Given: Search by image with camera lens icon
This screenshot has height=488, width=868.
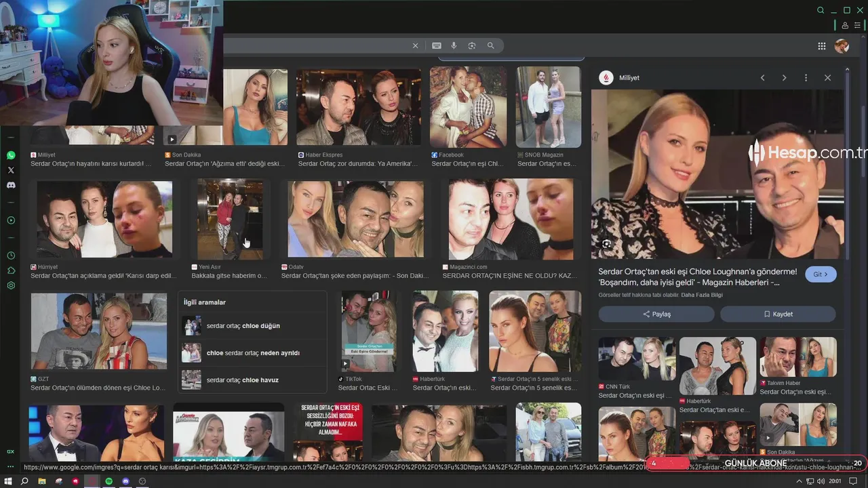Looking at the screenshot, I should [x=472, y=45].
